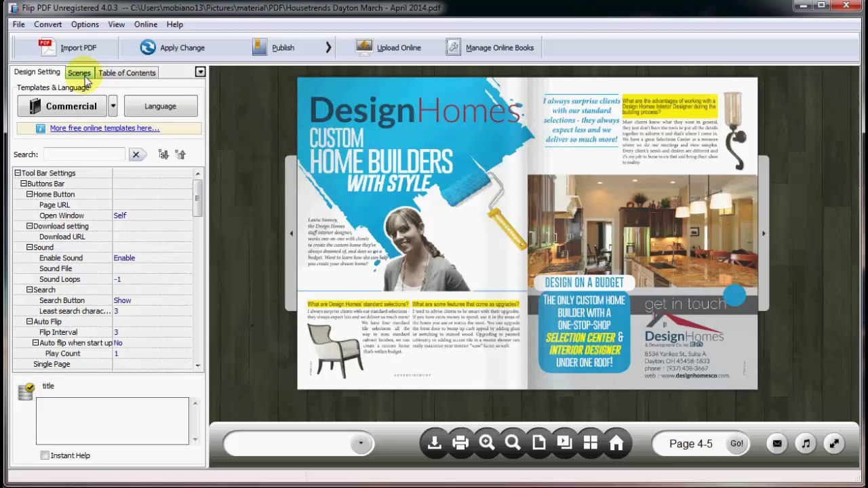Open the panel options dropdown arrow at the tab bar's right end
This screenshot has width=868, height=488.
200,72
